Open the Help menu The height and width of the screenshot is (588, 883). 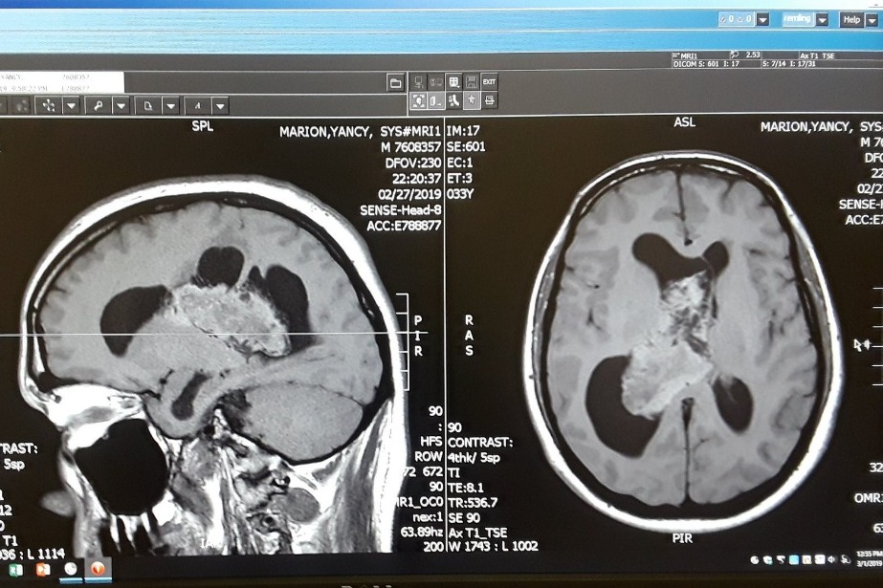click(x=851, y=19)
